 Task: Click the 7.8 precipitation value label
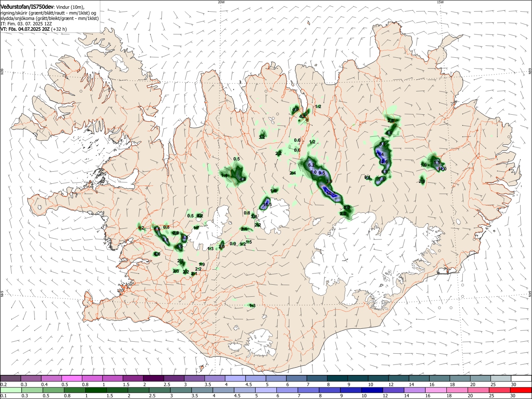(x=382, y=179)
